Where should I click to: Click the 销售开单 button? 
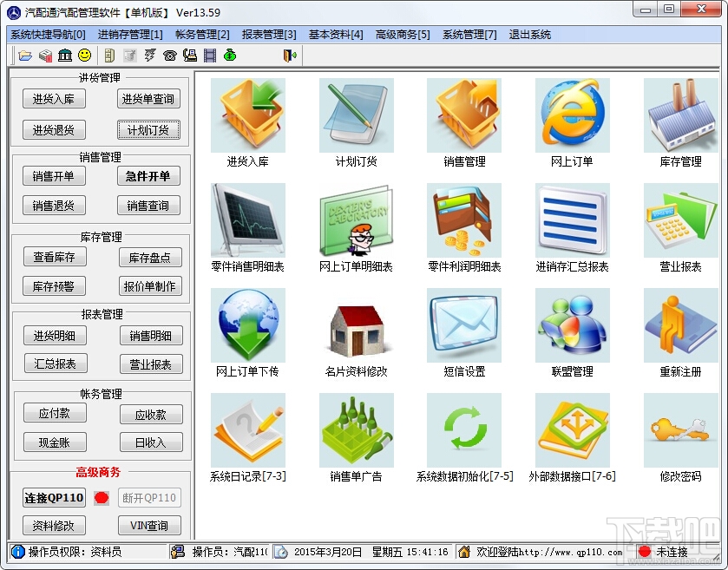coord(54,176)
